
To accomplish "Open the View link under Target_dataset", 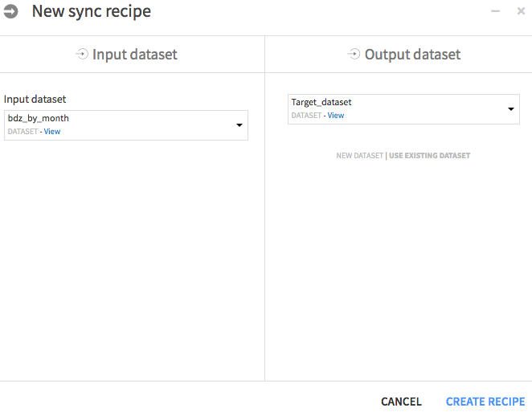I will pos(336,116).
